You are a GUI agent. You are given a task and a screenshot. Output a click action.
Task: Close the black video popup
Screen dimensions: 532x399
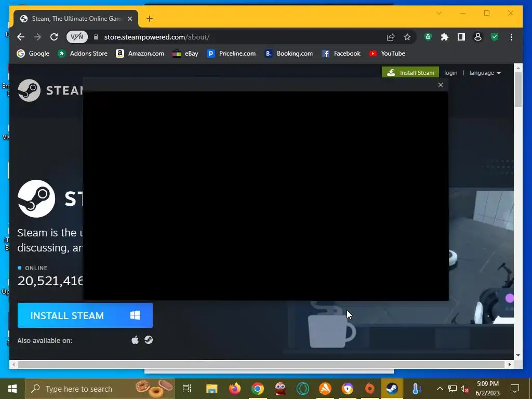[x=441, y=85]
